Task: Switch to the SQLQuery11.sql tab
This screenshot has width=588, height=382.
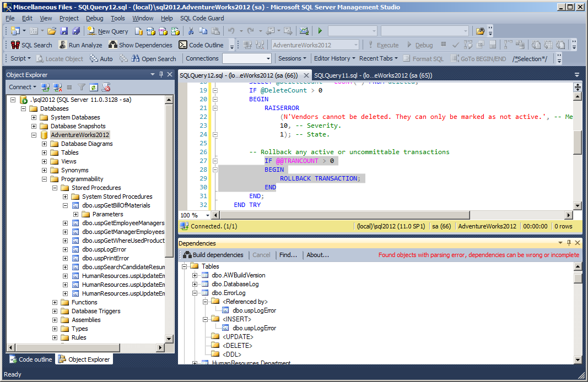Action: [373, 75]
